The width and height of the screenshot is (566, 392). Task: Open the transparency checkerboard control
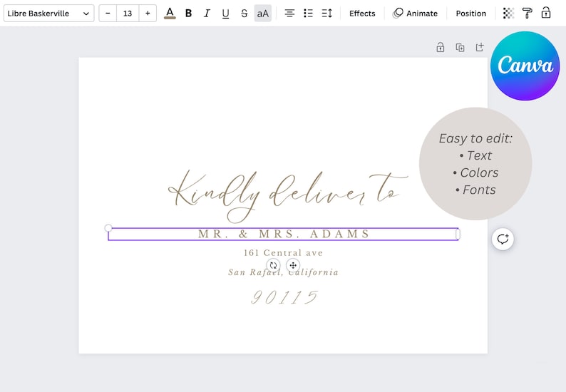click(508, 14)
